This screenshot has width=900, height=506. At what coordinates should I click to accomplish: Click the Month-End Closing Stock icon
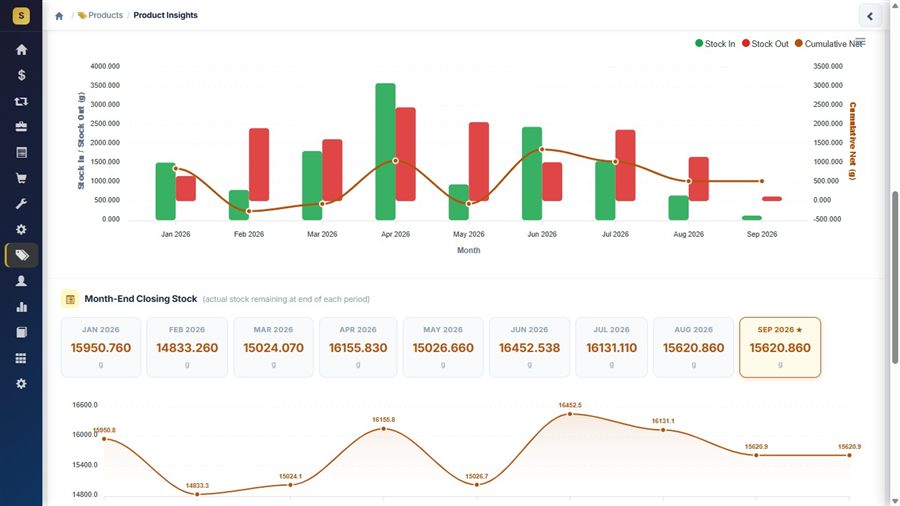[70, 299]
